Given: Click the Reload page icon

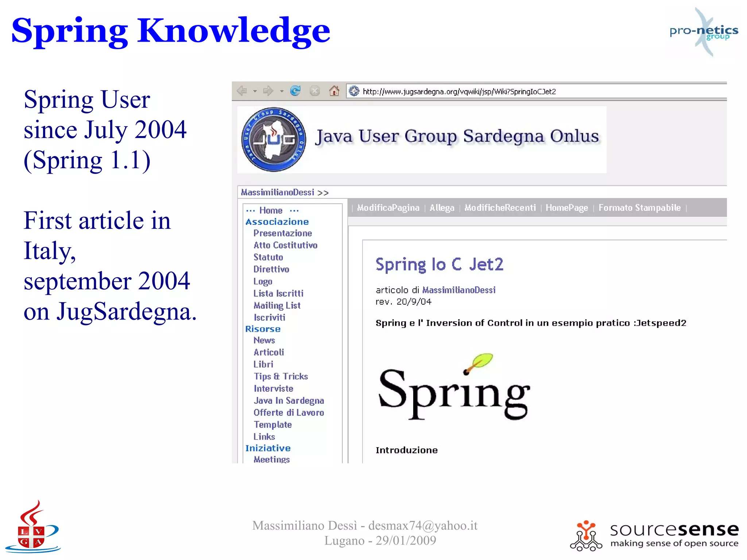Looking at the screenshot, I should (x=295, y=90).
